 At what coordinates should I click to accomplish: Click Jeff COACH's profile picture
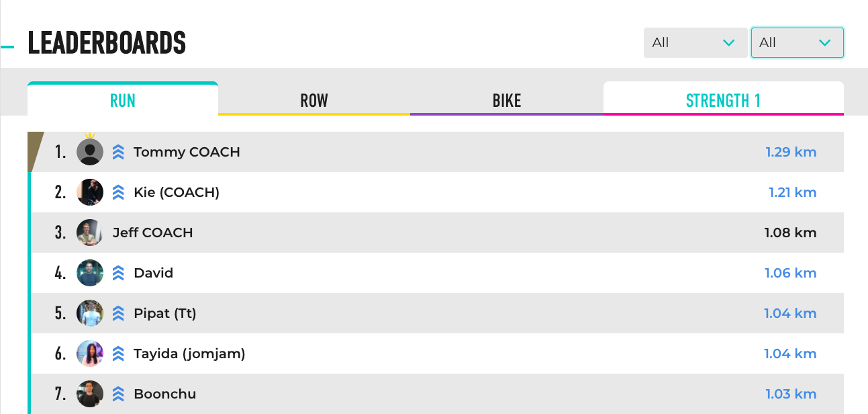90,233
